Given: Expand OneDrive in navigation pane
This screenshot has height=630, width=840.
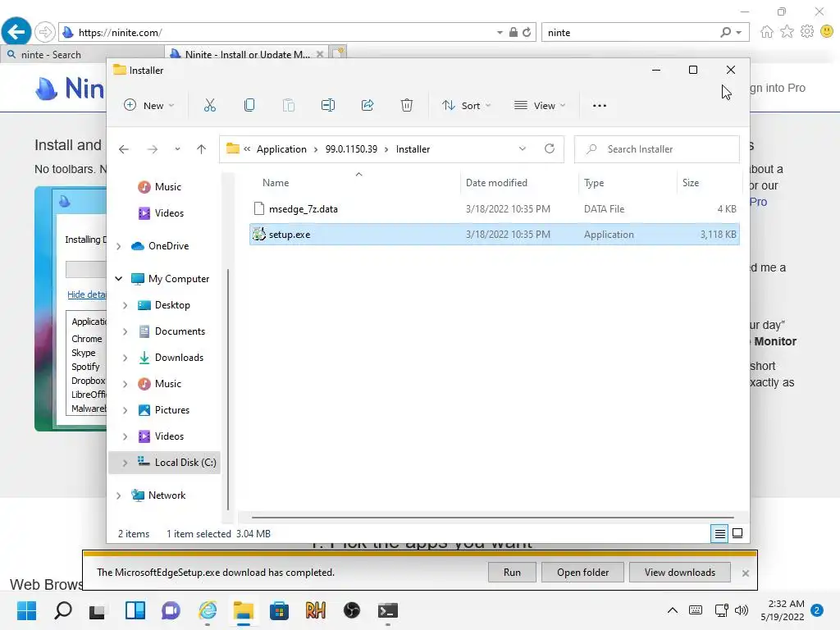Looking at the screenshot, I should pyautogui.click(x=118, y=246).
